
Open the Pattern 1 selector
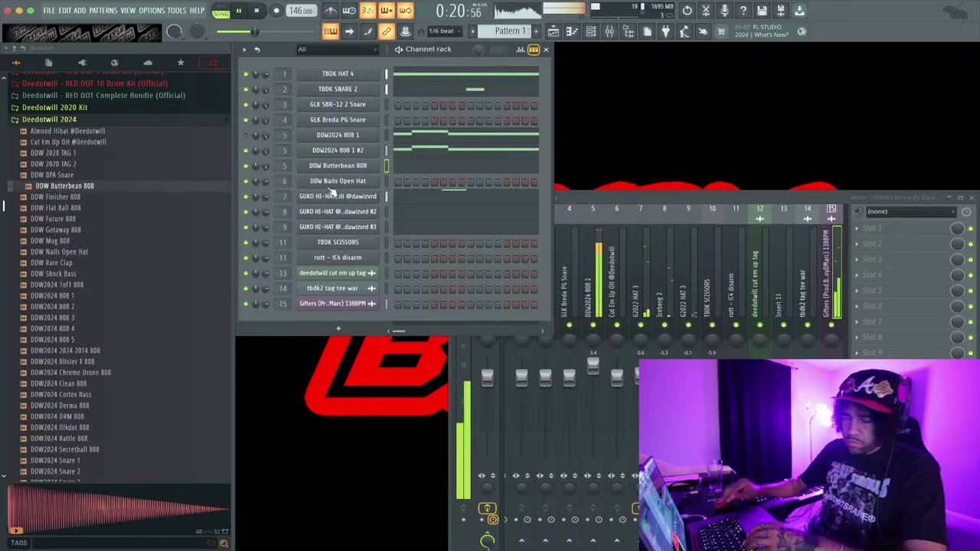coord(505,31)
